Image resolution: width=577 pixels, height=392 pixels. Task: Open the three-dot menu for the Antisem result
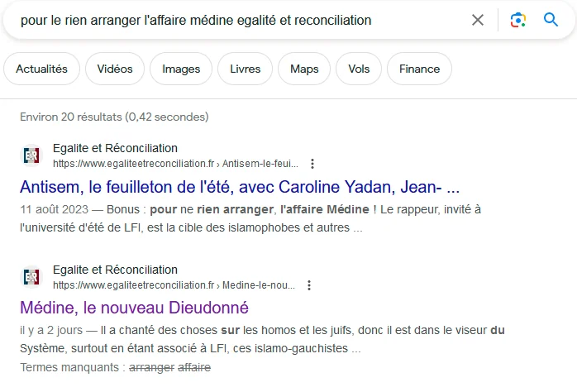[x=312, y=164]
